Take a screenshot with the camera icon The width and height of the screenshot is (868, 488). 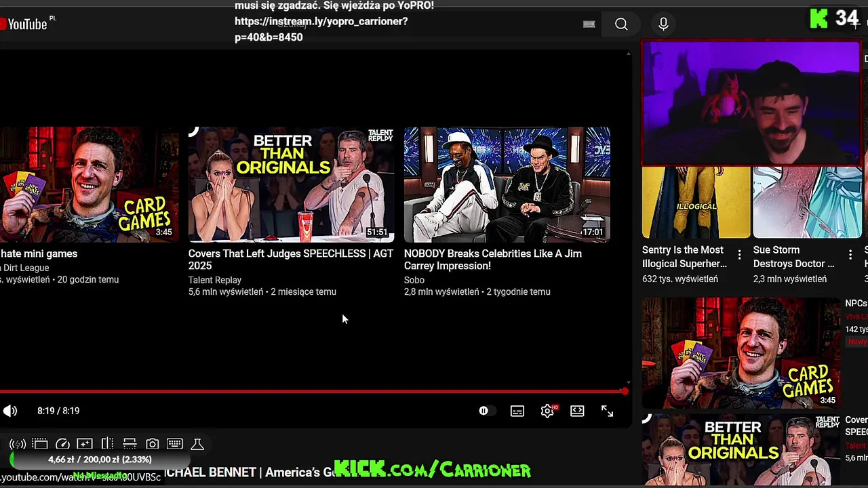click(x=153, y=444)
